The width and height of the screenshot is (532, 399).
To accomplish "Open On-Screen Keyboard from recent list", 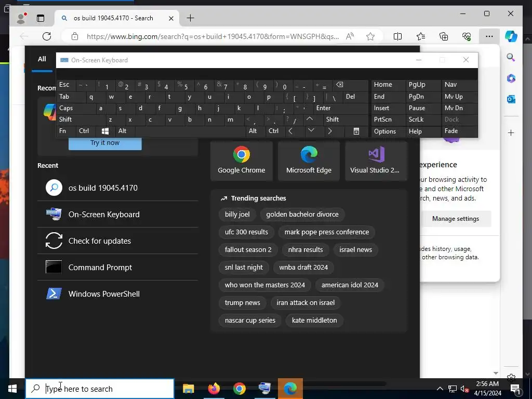I will (x=118, y=214).
